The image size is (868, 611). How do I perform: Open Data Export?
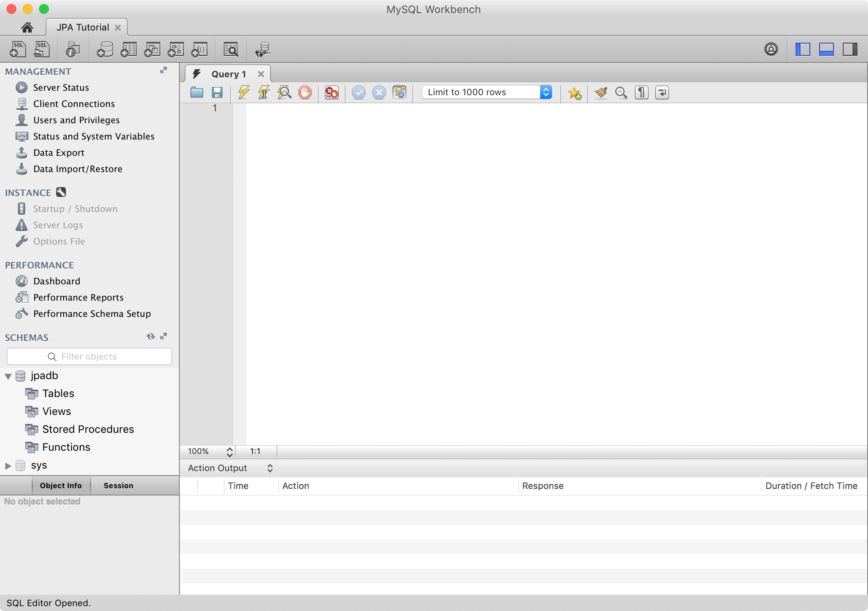click(59, 153)
